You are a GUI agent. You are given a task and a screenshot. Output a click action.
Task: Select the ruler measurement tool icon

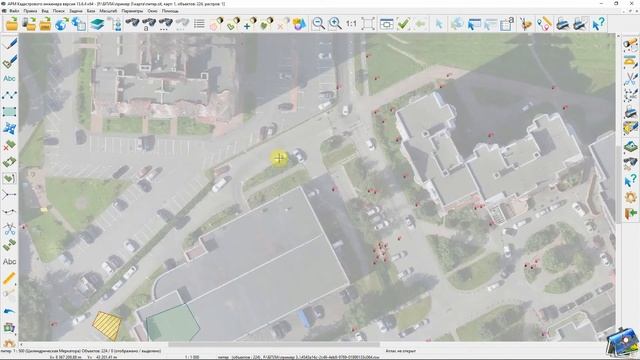tap(544, 24)
